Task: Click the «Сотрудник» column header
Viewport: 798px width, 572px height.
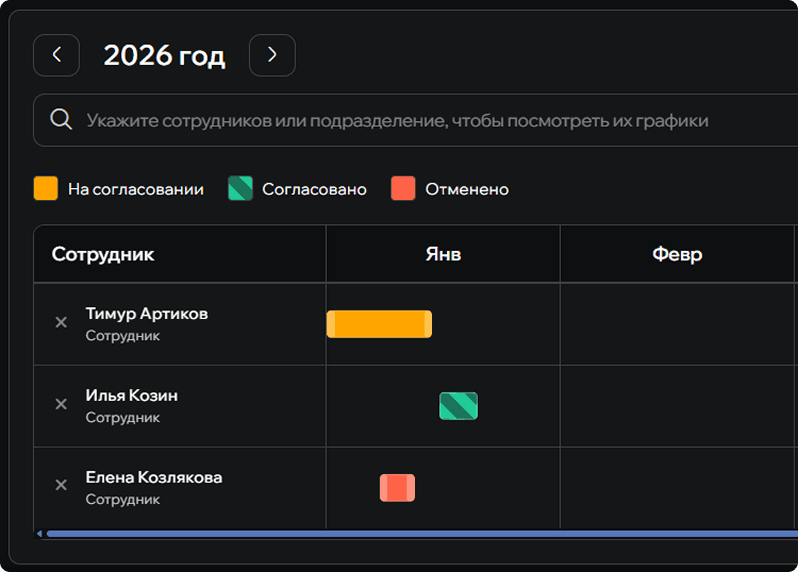Action: click(103, 254)
